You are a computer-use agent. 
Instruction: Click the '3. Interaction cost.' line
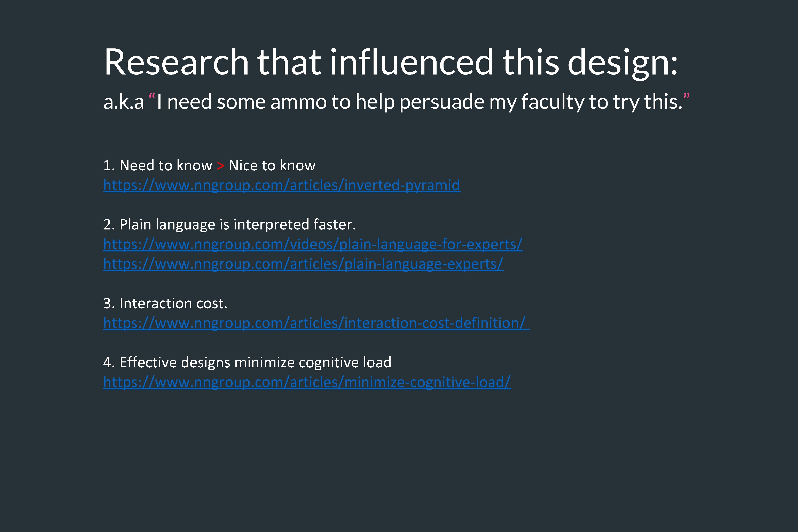pos(165,303)
